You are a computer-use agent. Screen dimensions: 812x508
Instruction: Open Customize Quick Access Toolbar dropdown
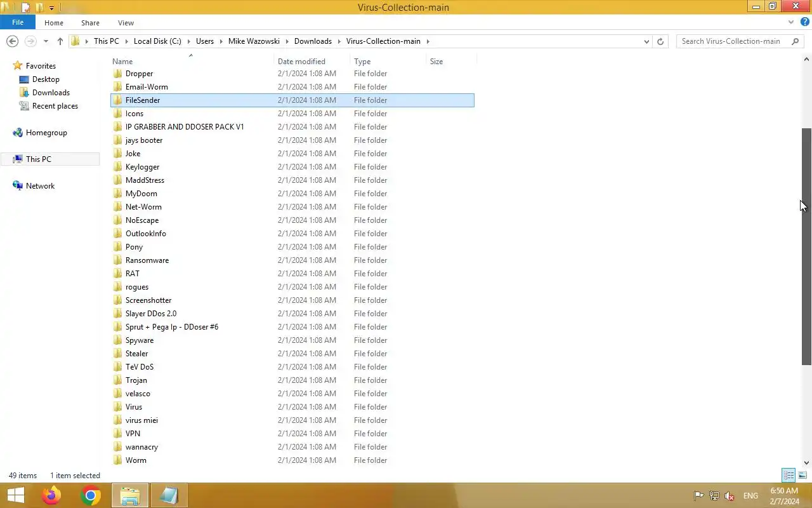point(51,8)
